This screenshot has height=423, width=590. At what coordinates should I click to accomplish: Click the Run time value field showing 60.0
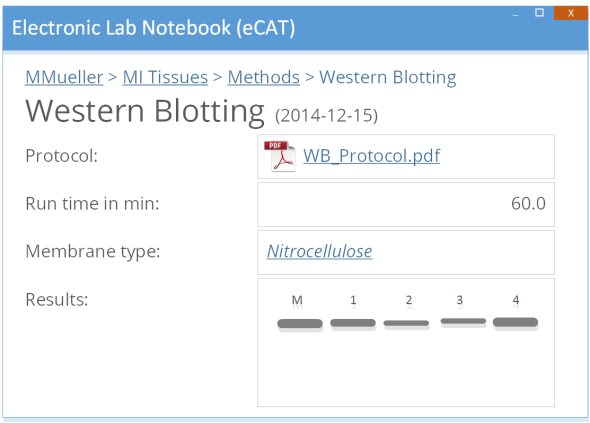click(406, 204)
